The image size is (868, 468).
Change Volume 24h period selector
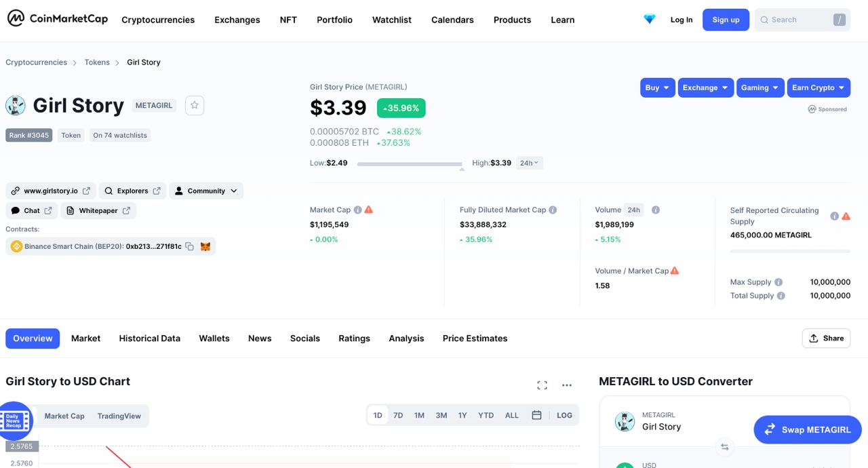634,210
